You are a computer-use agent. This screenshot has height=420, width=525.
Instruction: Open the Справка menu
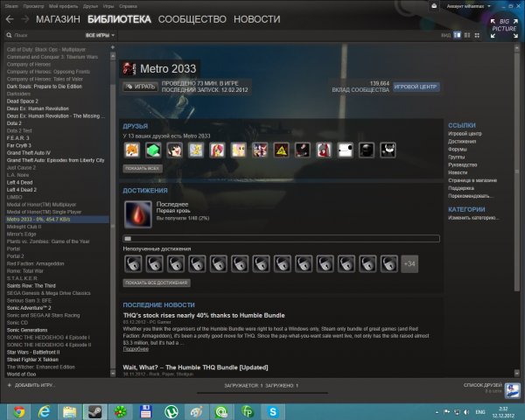(128, 6)
